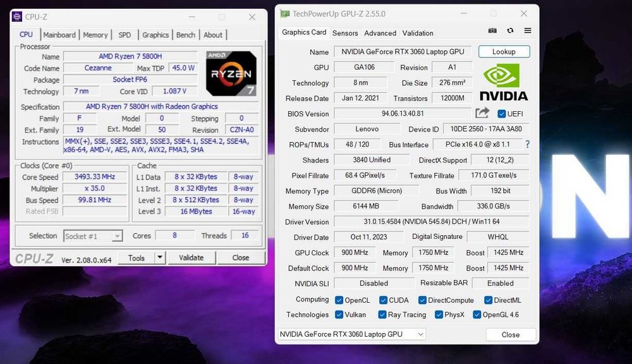
Task: Switch to the Validation tab in GPU-Z
Action: [x=418, y=33]
